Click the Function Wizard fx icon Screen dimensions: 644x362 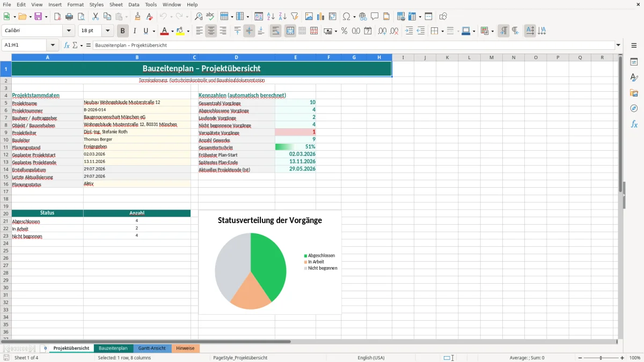[67, 46]
